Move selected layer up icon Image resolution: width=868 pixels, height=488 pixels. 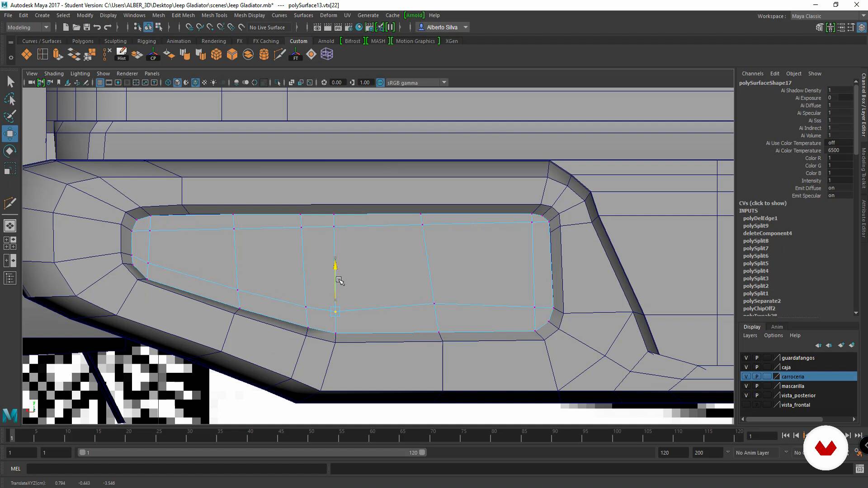tap(818, 345)
